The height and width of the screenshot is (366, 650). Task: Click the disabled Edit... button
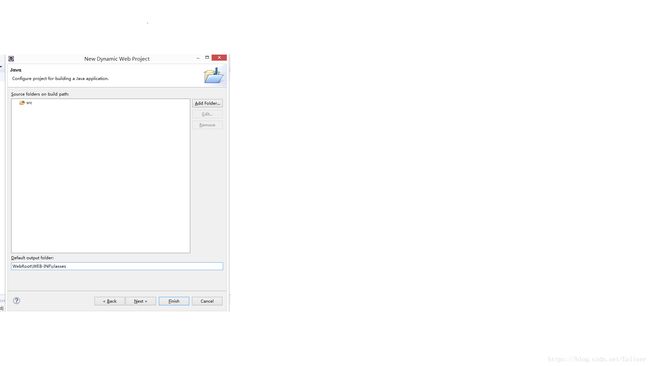coord(207,114)
